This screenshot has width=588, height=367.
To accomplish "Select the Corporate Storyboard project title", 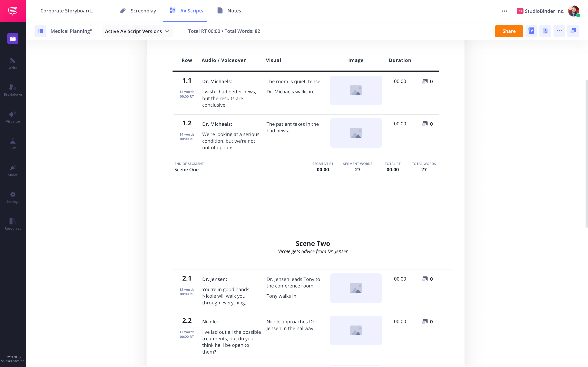I will (x=67, y=11).
